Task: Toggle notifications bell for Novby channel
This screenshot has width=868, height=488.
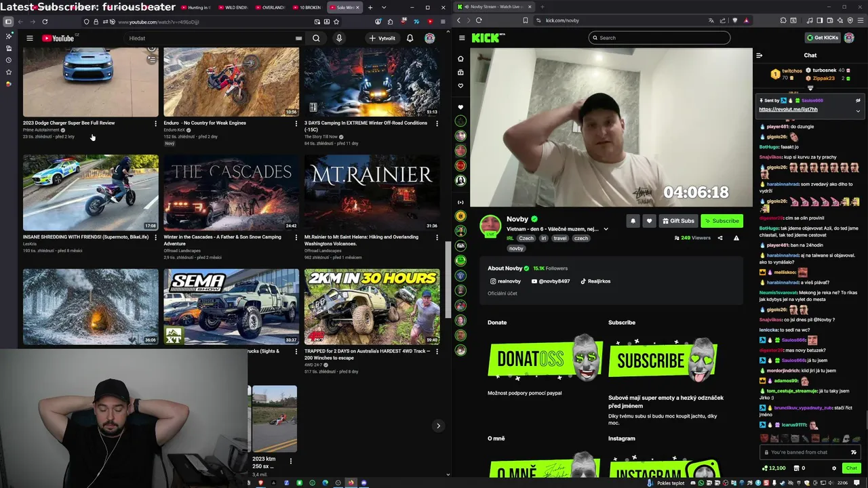Action: [x=633, y=221]
